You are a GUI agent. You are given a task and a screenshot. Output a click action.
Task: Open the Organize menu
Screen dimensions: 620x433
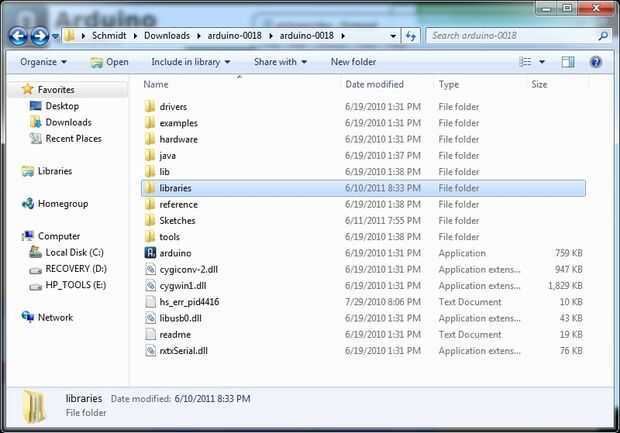(x=43, y=62)
